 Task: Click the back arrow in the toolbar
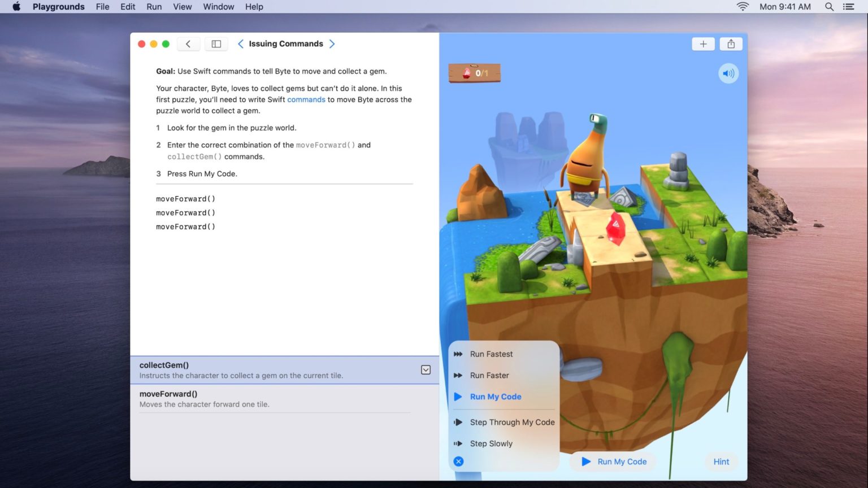[188, 43]
